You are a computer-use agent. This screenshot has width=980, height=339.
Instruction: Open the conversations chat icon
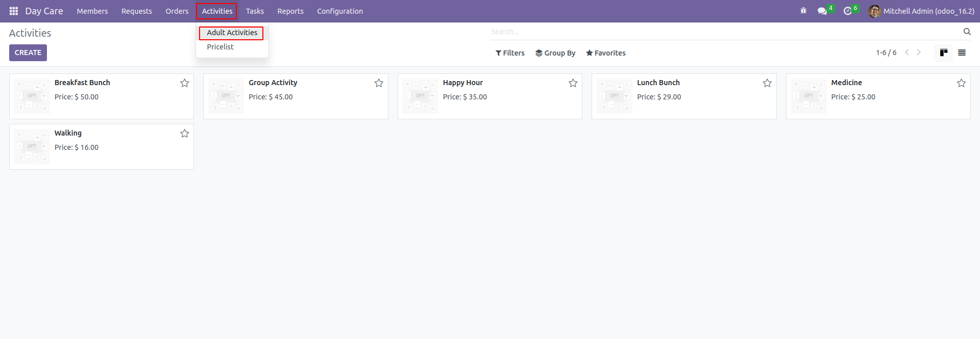pos(822,11)
